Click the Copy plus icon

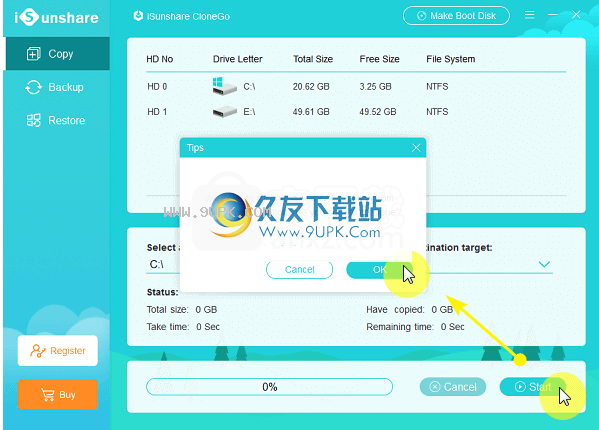point(34,54)
